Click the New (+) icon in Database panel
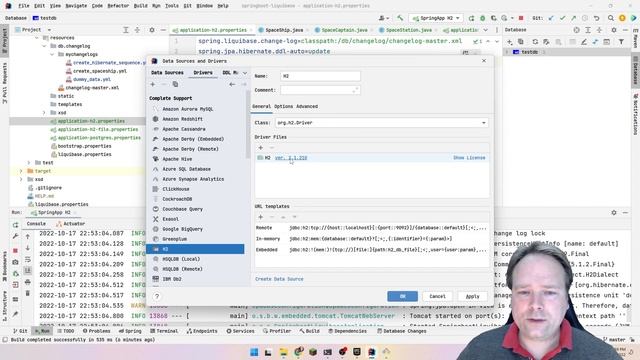 click(510, 42)
